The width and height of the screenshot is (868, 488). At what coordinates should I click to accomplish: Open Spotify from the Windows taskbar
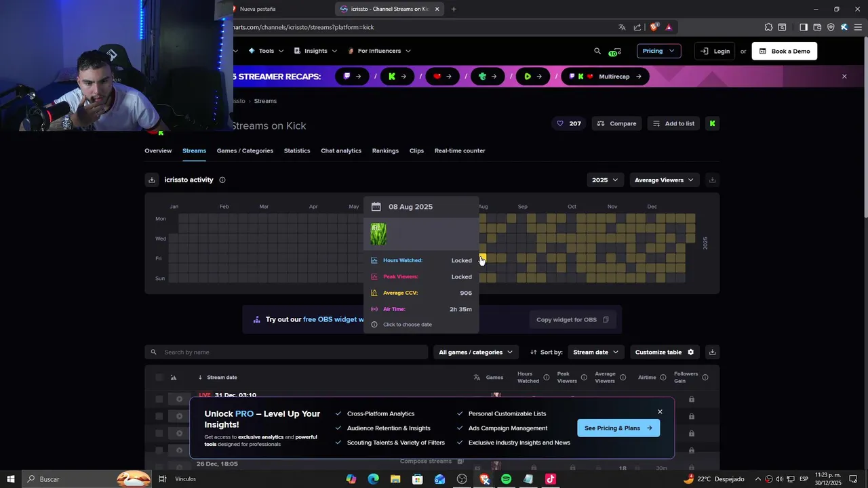pyautogui.click(x=507, y=479)
